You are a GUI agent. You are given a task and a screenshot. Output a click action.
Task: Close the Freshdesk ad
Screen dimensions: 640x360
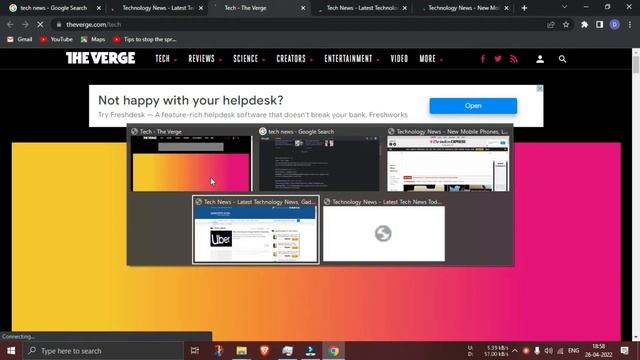coord(540,89)
